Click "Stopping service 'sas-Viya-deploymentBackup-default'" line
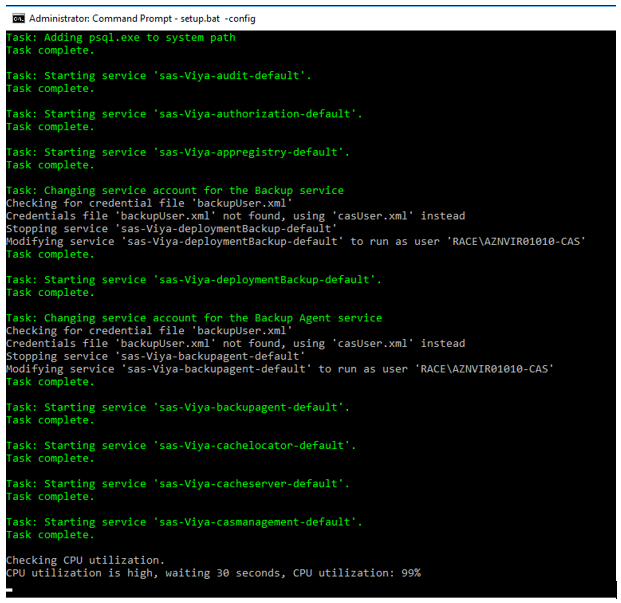This screenshot has width=621, height=603. (x=171, y=228)
